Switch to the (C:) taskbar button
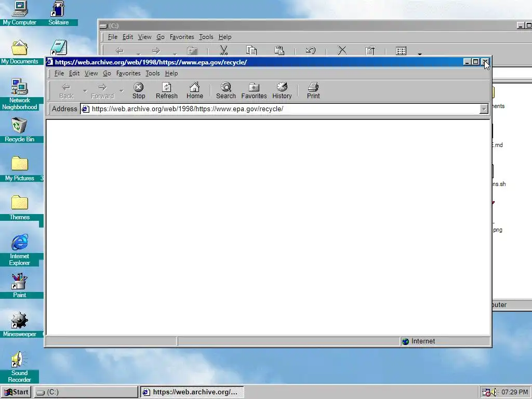532x399 pixels. [86, 392]
